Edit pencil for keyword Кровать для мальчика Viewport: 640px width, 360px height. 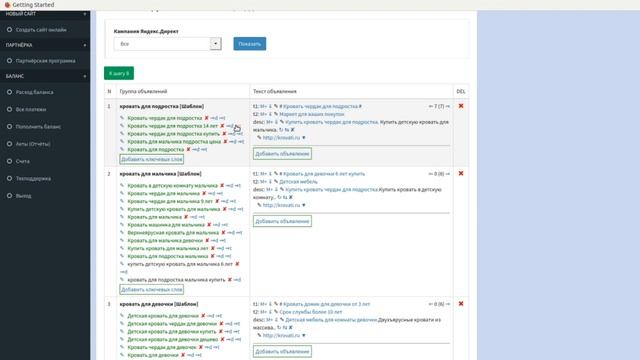(122, 217)
